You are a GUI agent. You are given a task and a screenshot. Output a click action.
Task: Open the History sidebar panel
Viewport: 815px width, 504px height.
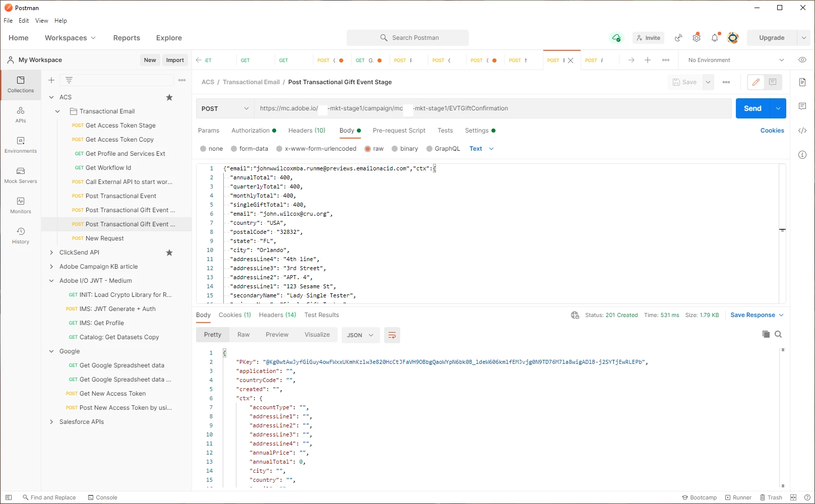(x=21, y=236)
